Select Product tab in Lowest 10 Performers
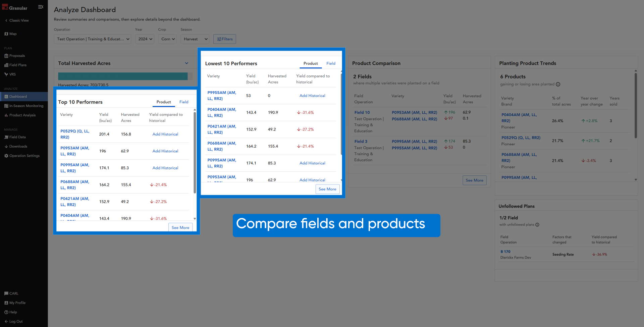 coord(311,63)
